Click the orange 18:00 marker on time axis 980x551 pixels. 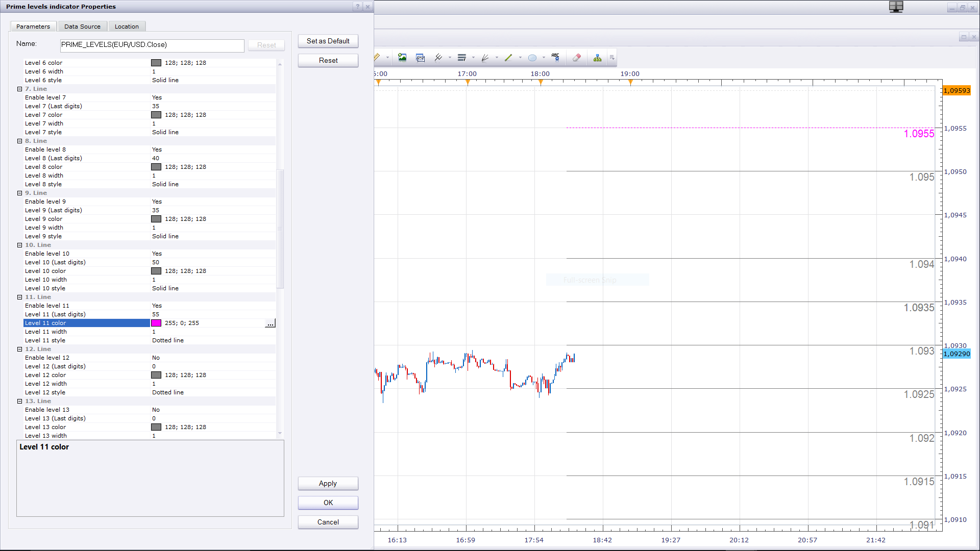(541, 82)
